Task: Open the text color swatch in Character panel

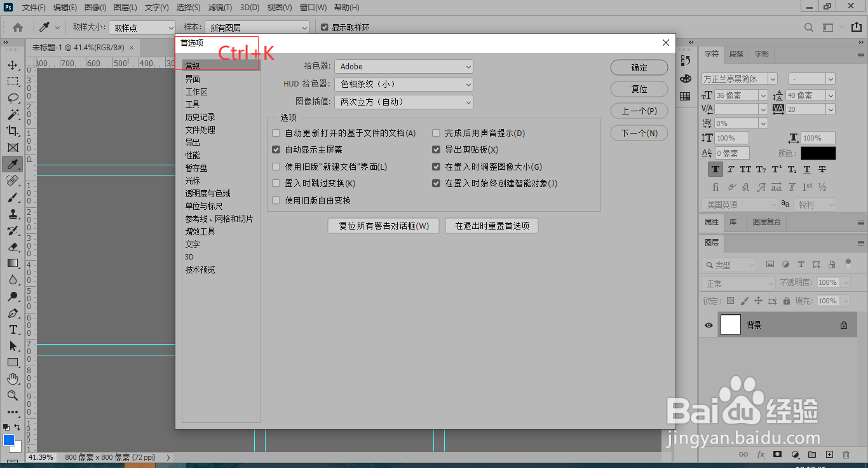Action: (x=818, y=153)
